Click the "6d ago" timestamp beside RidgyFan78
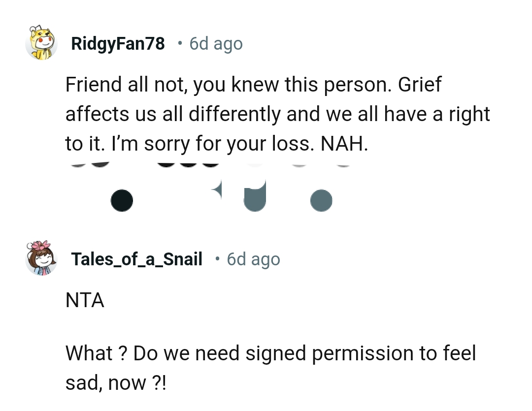The image size is (532, 411). tap(216, 44)
